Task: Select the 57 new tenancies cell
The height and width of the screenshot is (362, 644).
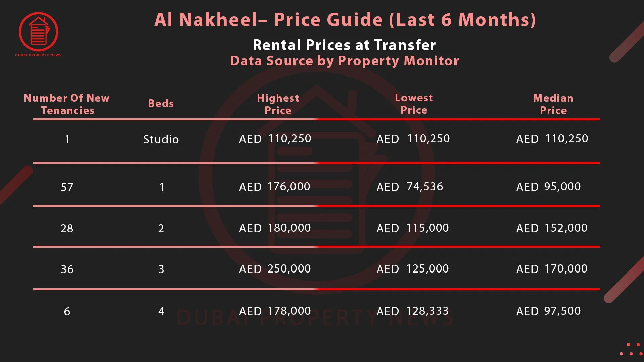Action: (x=67, y=187)
